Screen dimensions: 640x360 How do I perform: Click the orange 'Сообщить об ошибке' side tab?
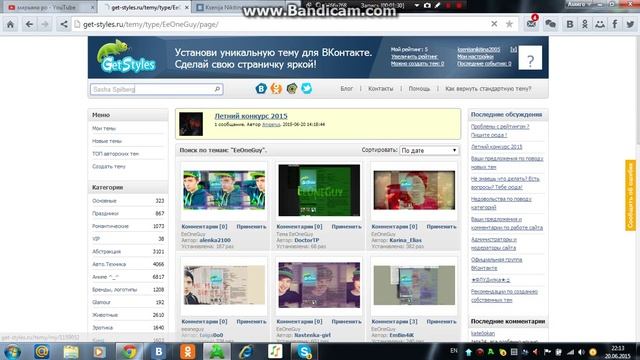[x=631, y=195]
